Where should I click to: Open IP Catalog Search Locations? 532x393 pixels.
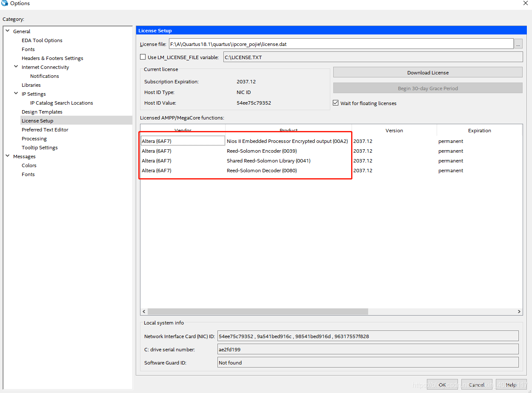(61, 103)
